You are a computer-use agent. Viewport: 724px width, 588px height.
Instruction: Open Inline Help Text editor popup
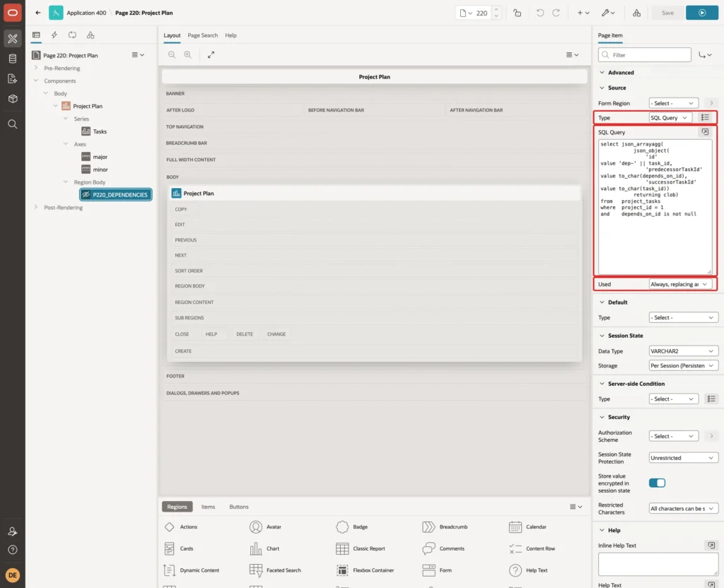click(711, 546)
